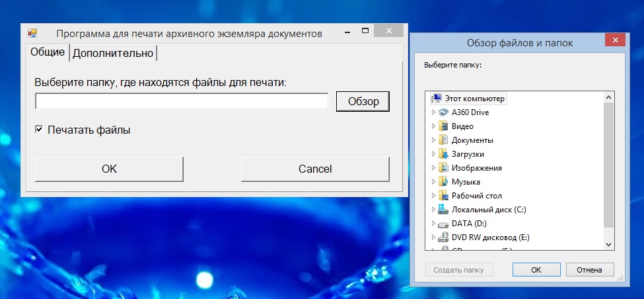Click the Видео folder icon

443,126
